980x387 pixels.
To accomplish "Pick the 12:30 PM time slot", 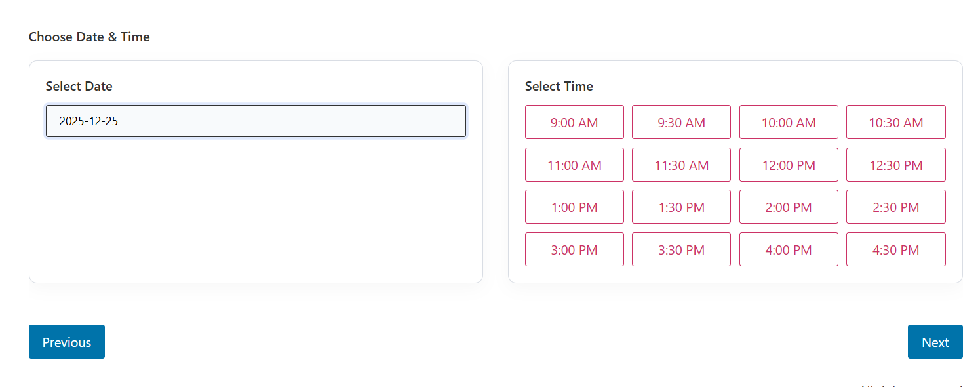I will (x=896, y=165).
